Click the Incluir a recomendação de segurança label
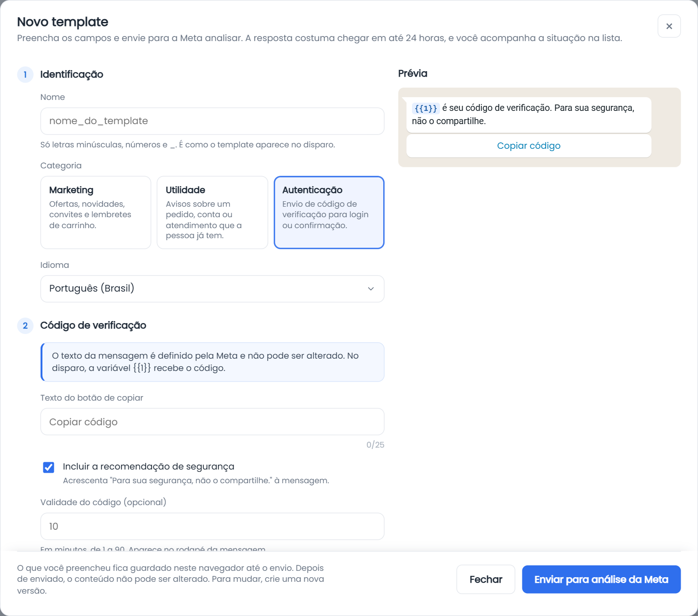Image resolution: width=698 pixels, height=616 pixels. tap(149, 466)
